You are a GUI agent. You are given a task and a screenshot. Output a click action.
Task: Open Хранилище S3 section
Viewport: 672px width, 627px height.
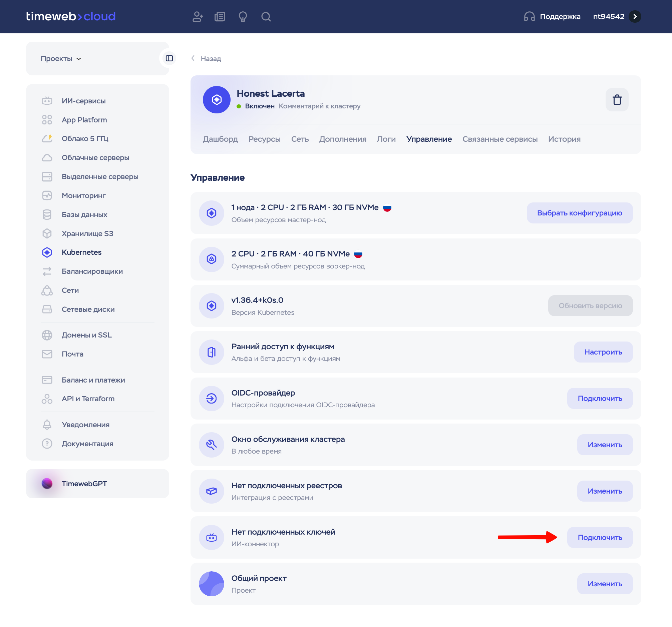coord(87,233)
